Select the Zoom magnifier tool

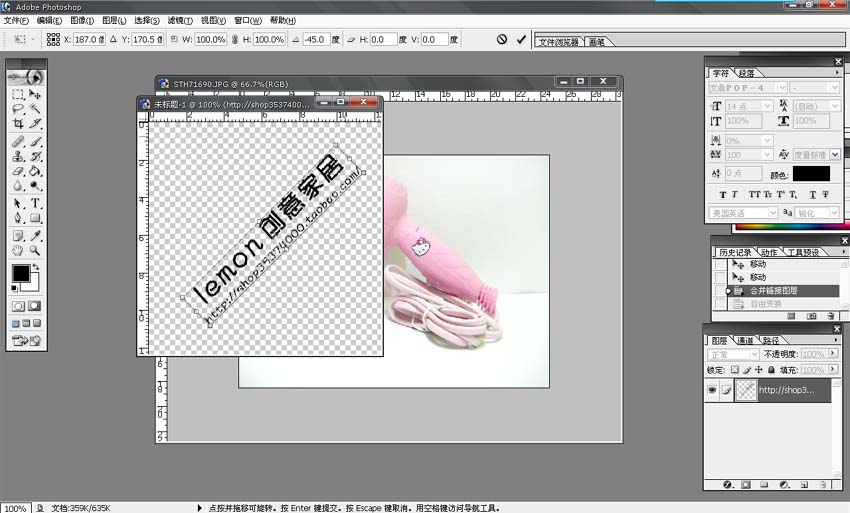[35, 251]
